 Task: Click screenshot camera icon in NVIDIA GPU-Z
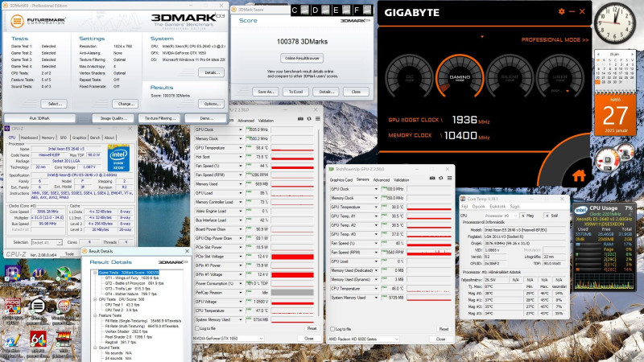(300, 118)
